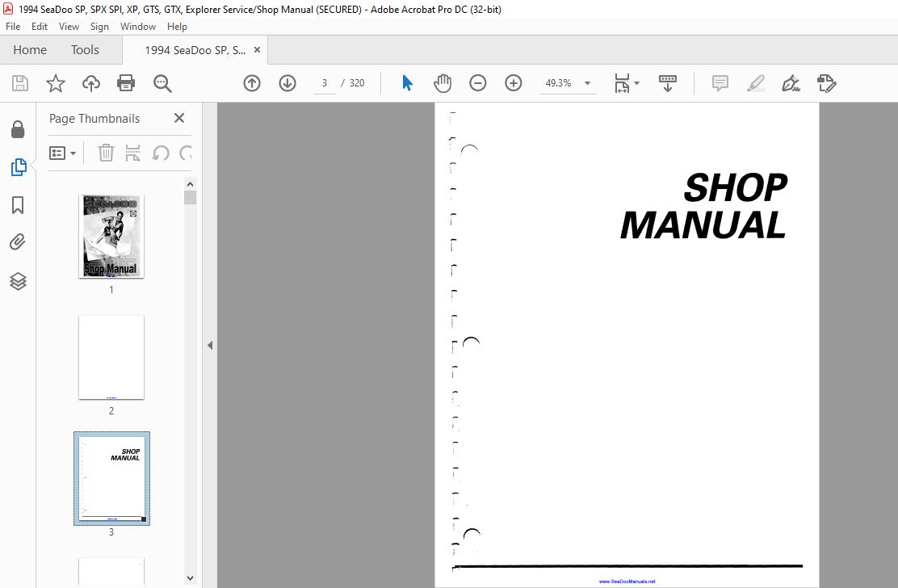898x588 pixels.
Task: Open the zoom level dropdown arrow
Action: click(587, 83)
